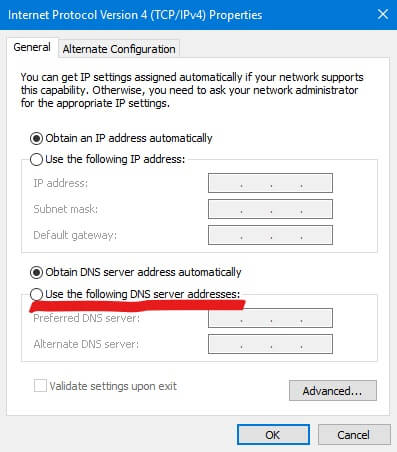This screenshot has width=397, height=452.
Task: Click the Default gateway input field
Action: point(270,235)
